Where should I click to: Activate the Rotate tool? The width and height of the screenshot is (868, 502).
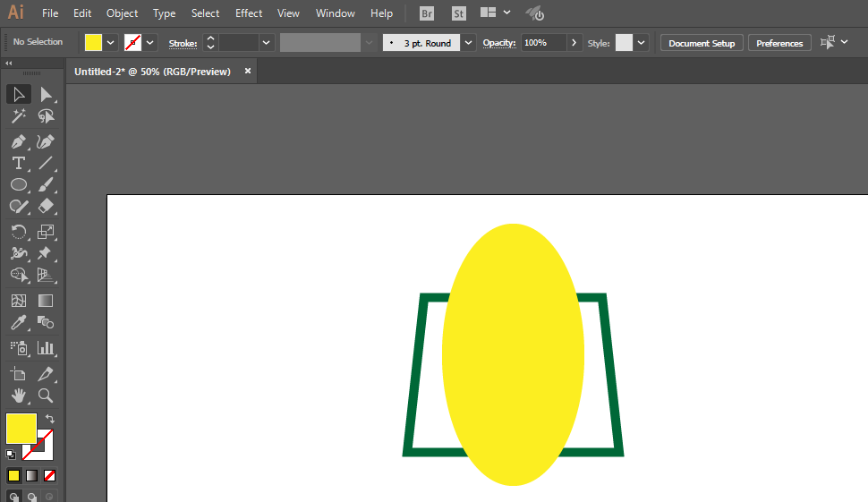pos(18,232)
